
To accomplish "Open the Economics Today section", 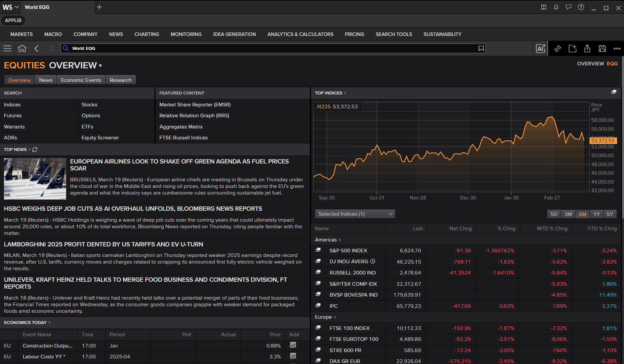I will click(x=27, y=322).
